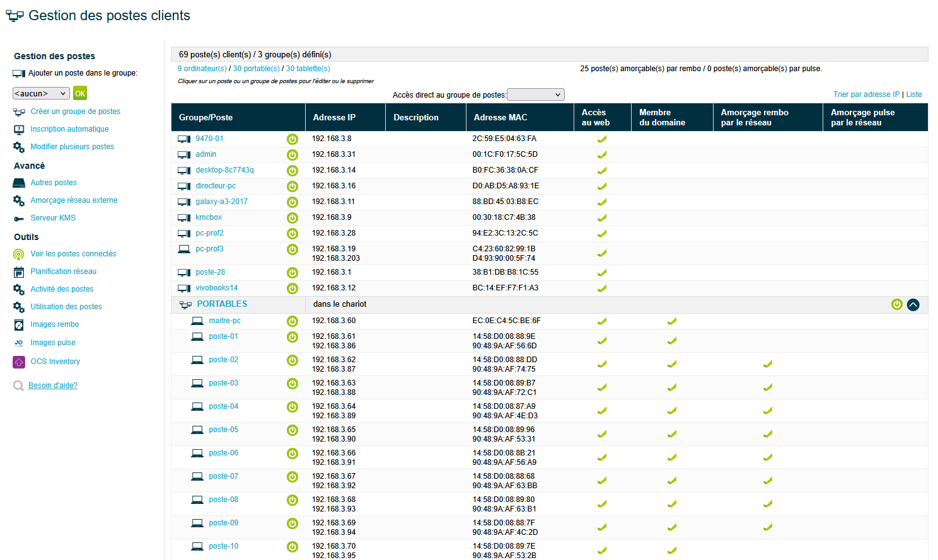Open Utilisation des postes link
This screenshot has width=938, height=560.
66,307
